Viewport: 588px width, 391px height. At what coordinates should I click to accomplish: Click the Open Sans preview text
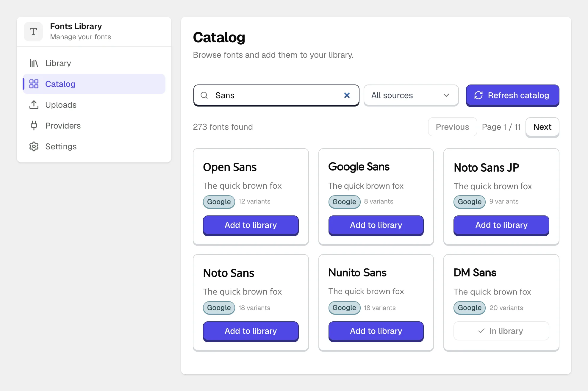click(x=242, y=186)
